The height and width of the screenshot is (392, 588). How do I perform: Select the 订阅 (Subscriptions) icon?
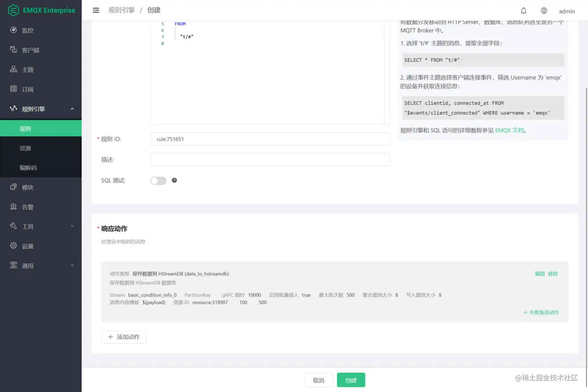coord(14,89)
